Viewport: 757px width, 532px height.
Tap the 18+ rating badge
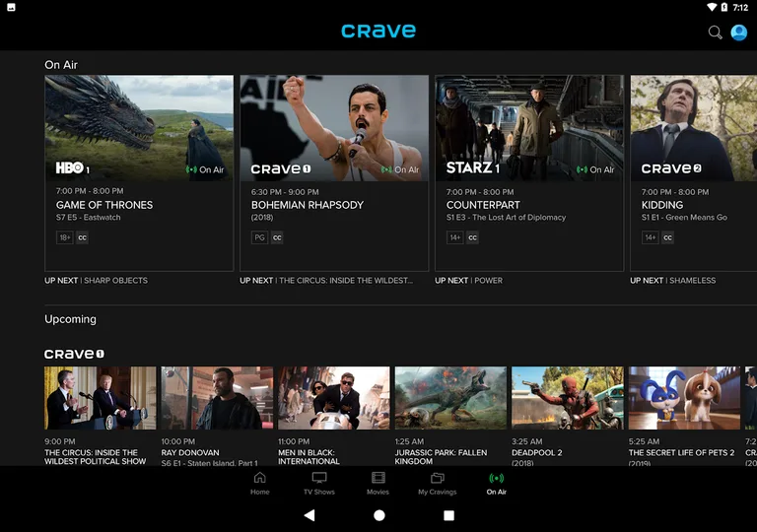[x=65, y=237]
